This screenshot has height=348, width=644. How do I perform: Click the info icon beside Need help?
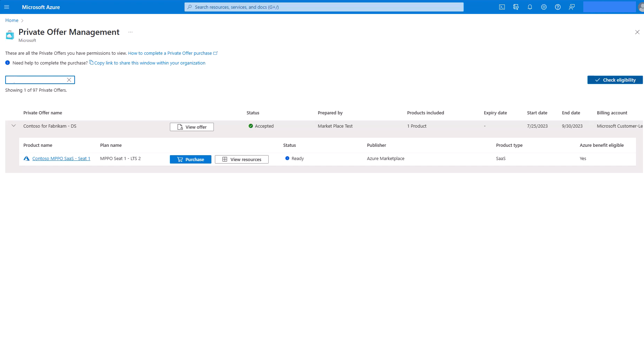(8, 63)
